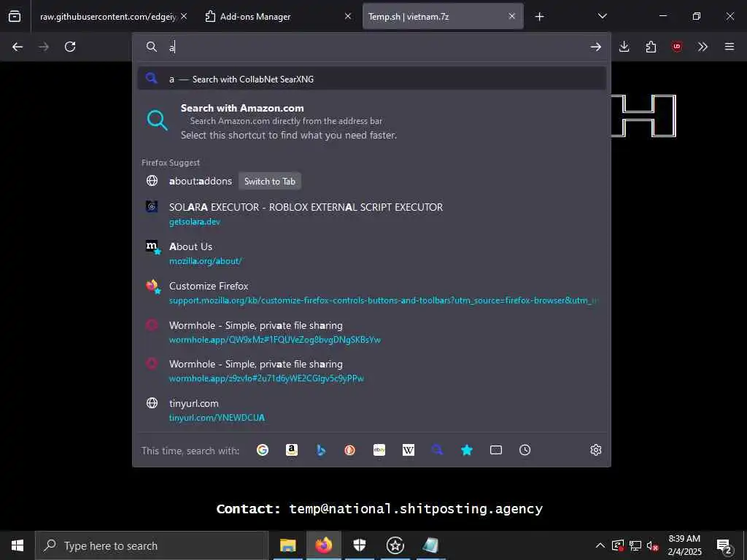The height and width of the screenshot is (560, 747).
Task: Open new tab with plus button
Action: 539,17
